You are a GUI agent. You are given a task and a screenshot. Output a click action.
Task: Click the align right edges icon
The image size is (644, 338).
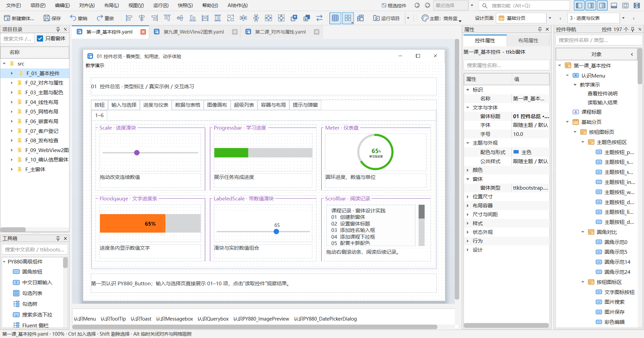(155, 18)
